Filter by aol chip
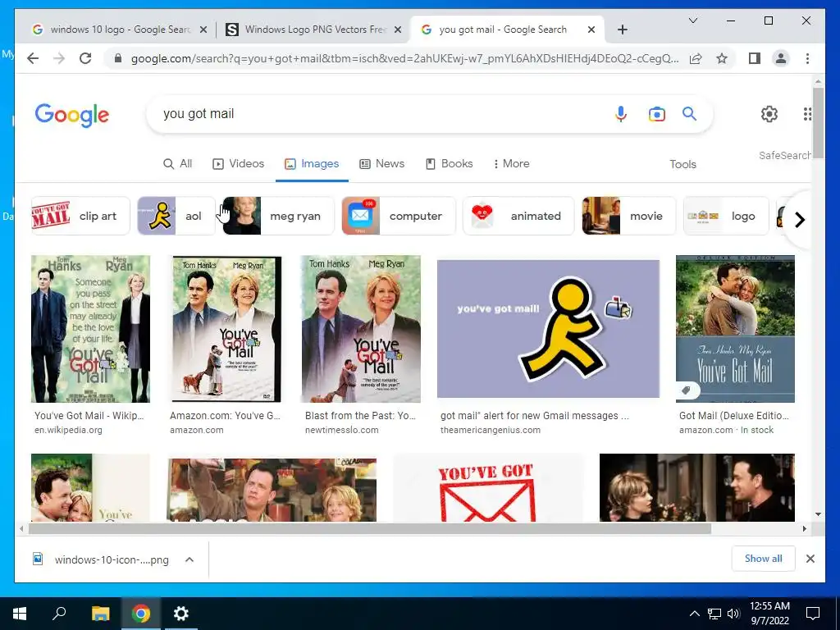This screenshot has width=840, height=630. 176,216
